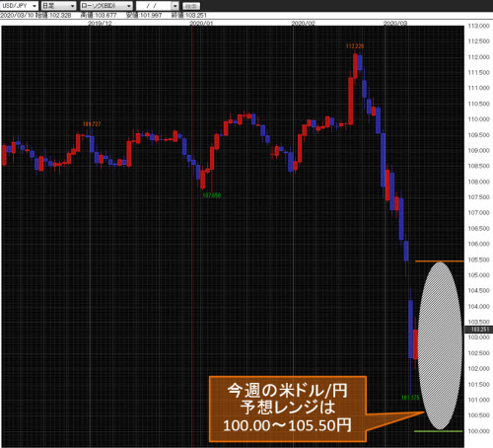Click the 109.727 high price label
Screen dimensions: 493x448
[92, 124]
